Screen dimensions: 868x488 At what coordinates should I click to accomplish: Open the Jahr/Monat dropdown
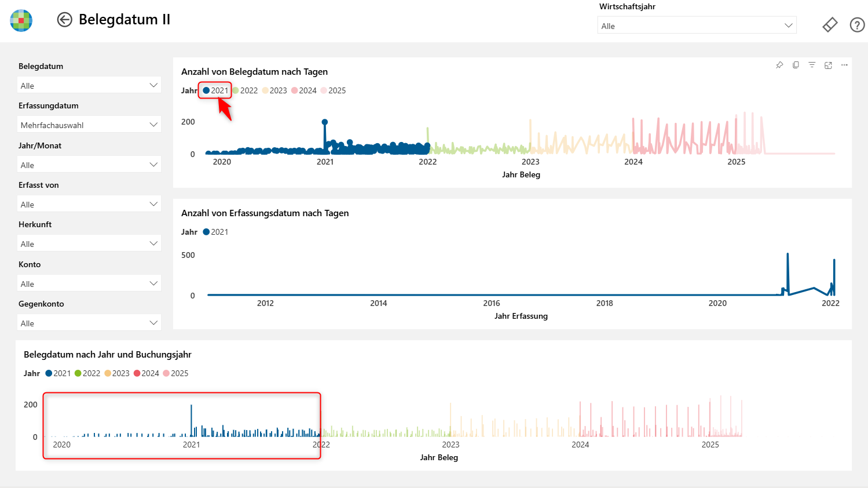pos(89,165)
